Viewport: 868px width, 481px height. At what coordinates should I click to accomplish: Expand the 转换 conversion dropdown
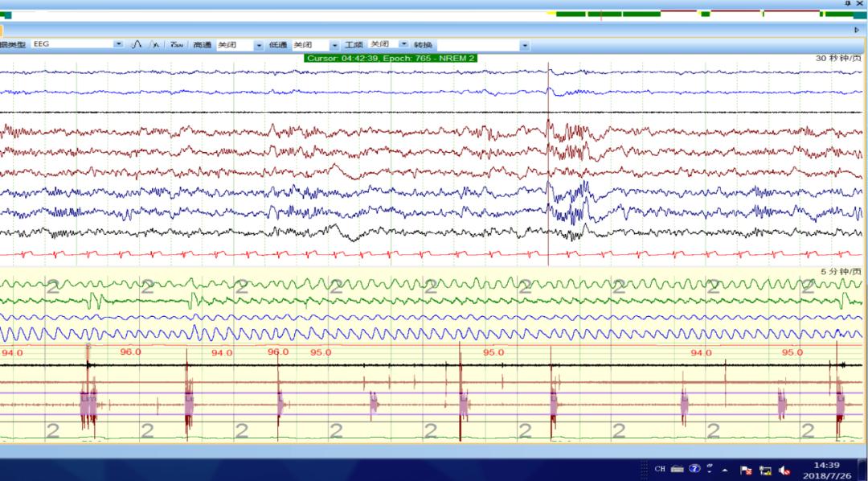pyautogui.click(x=525, y=46)
